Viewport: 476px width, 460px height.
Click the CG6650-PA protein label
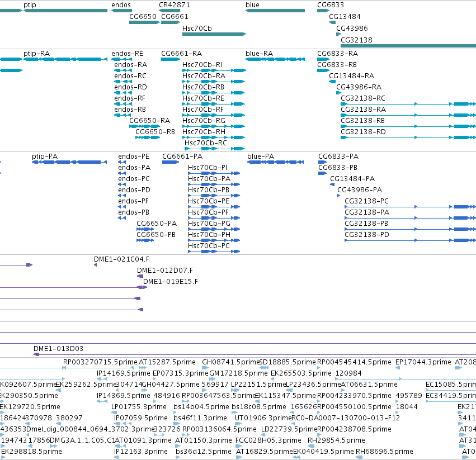(157, 224)
